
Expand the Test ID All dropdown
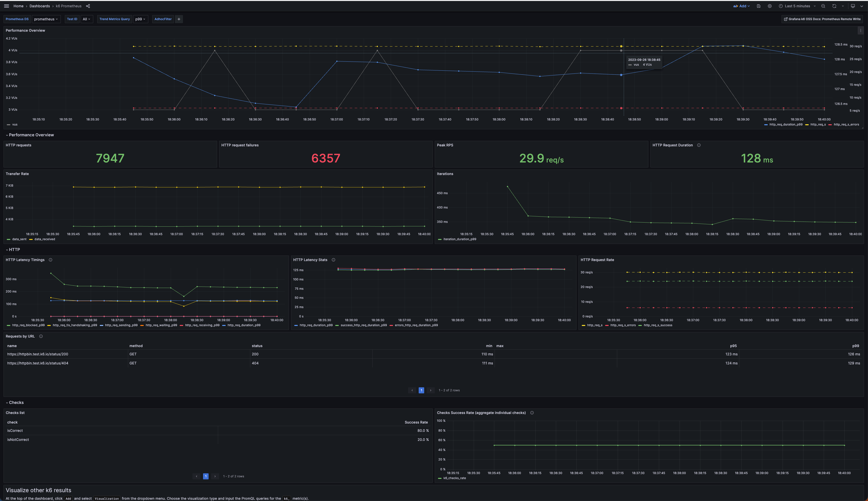[x=86, y=19]
